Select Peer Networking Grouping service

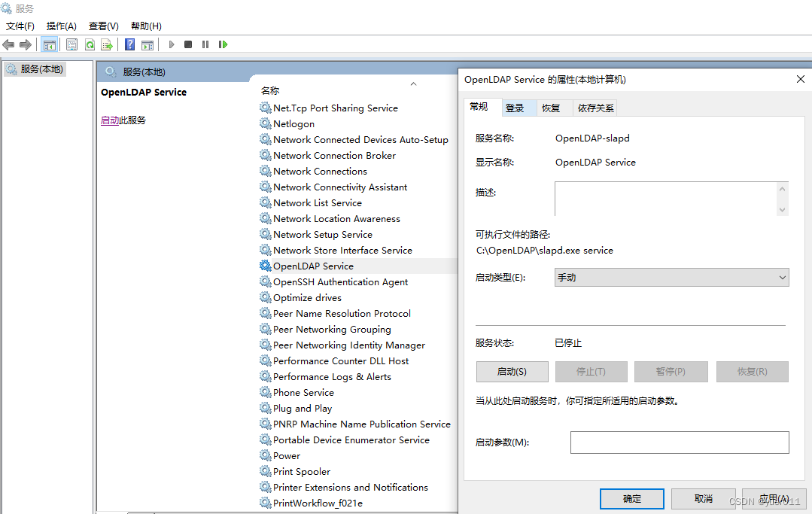pyautogui.click(x=332, y=329)
